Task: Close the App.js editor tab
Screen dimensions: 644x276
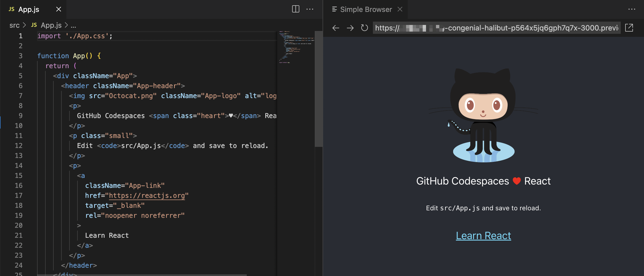Action: (59, 9)
